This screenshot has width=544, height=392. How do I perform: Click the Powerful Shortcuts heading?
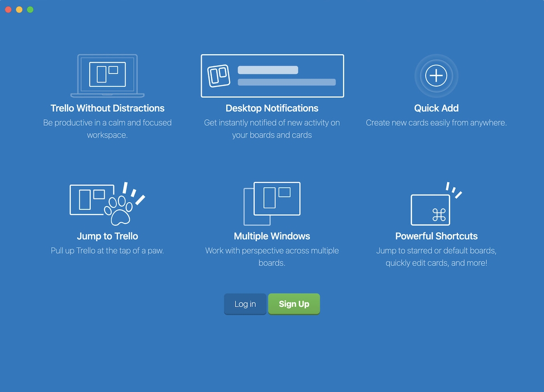point(436,236)
